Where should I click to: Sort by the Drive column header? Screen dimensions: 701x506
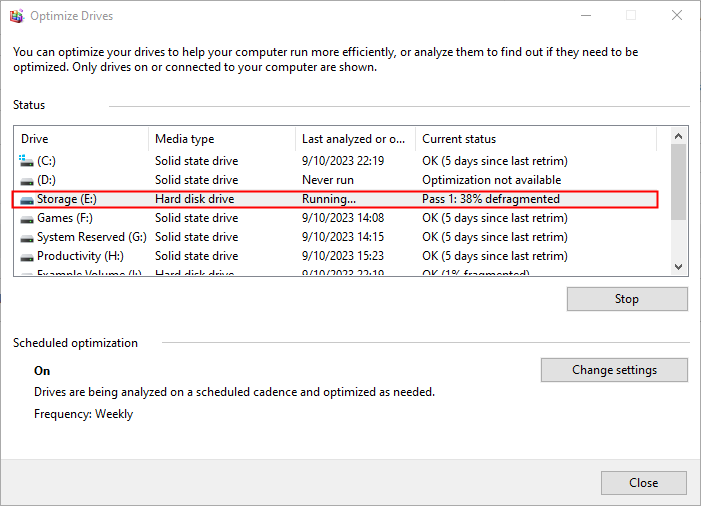pos(80,139)
